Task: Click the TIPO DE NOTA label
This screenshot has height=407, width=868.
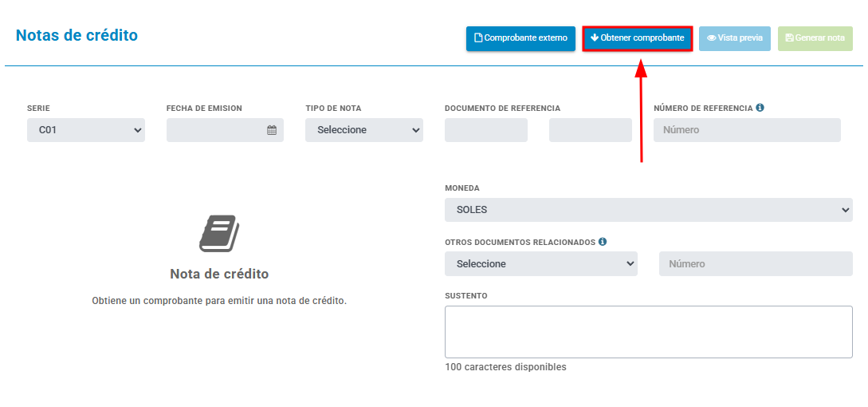Action: (333, 108)
